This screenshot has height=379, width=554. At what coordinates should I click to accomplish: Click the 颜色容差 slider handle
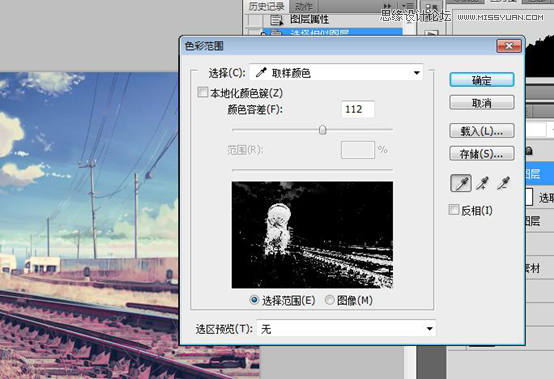pos(322,130)
